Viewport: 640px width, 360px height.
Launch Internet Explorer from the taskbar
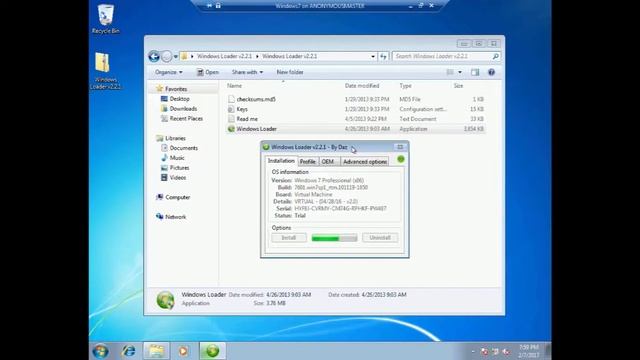(129, 351)
